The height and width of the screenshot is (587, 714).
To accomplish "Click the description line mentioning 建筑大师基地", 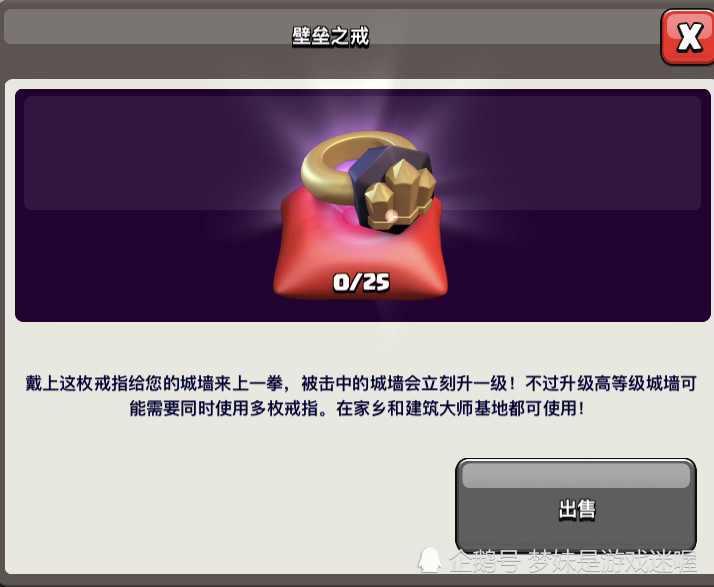I will pyautogui.click(x=357, y=408).
